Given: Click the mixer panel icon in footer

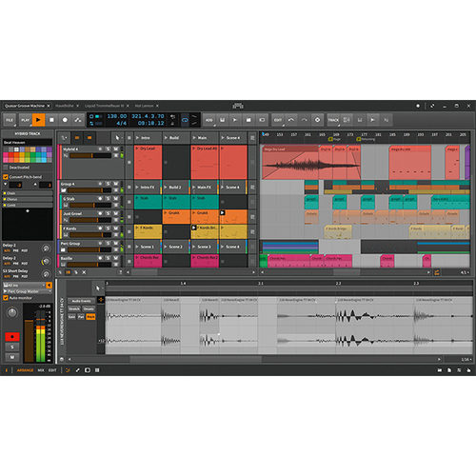Looking at the screenshot, I should 97,370.
